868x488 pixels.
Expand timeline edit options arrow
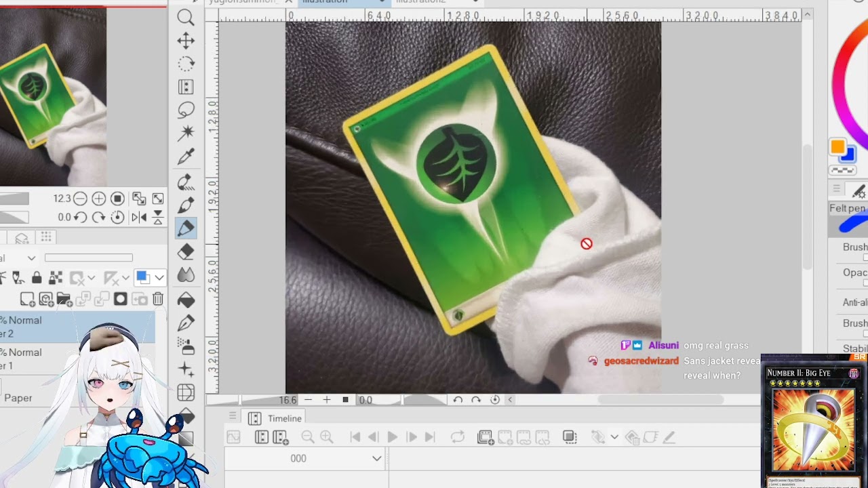(x=614, y=437)
